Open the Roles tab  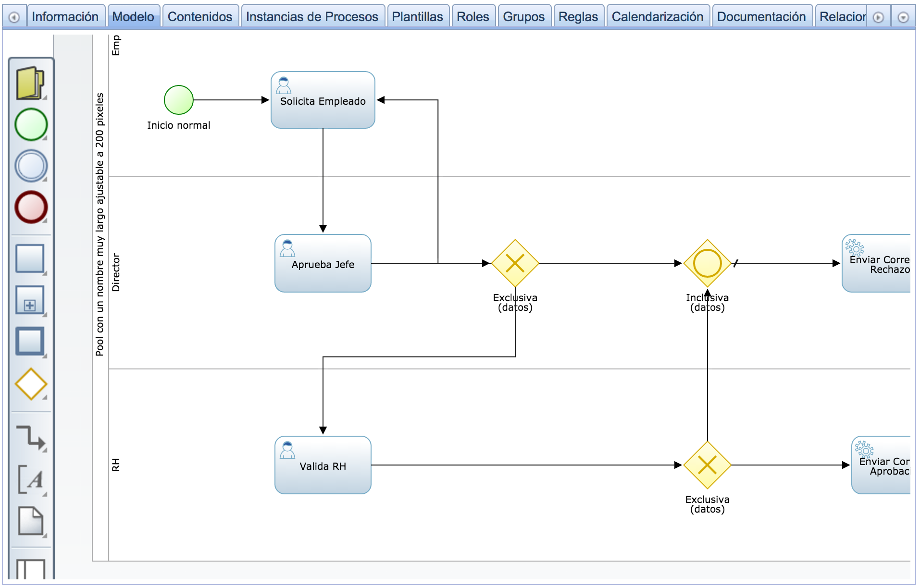coord(473,17)
